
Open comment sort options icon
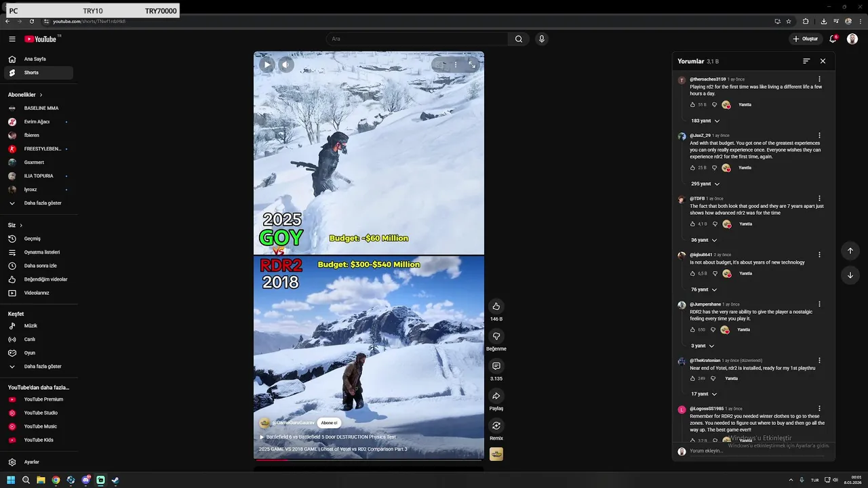tap(806, 61)
